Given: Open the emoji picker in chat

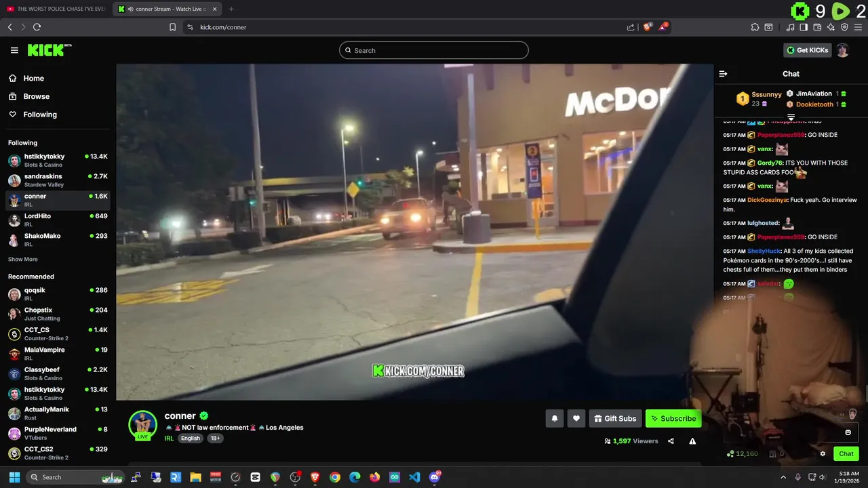Looking at the screenshot, I should point(848,432).
